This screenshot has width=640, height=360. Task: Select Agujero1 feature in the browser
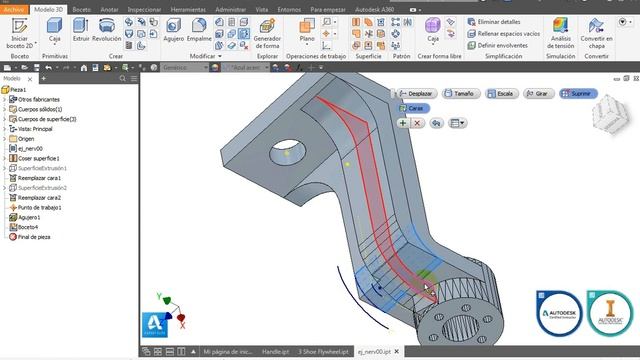point(29,217)
